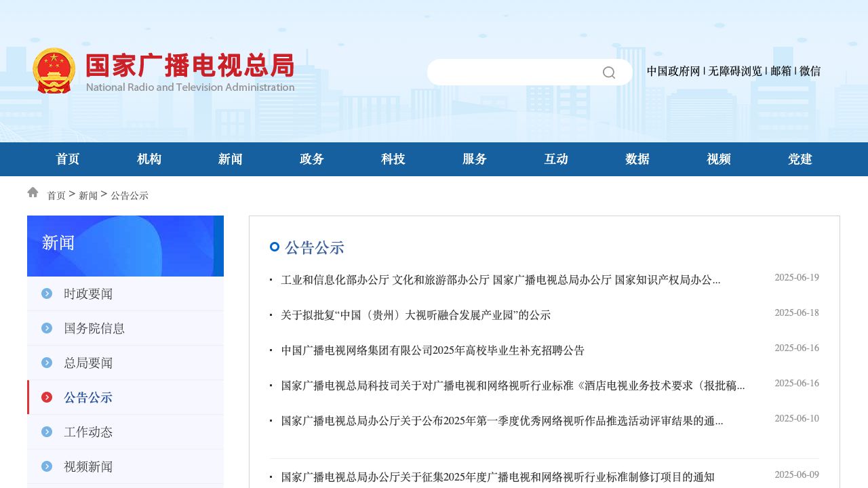
Task: Open the 政务 navigation menu
Action: (x=312, y=159)
